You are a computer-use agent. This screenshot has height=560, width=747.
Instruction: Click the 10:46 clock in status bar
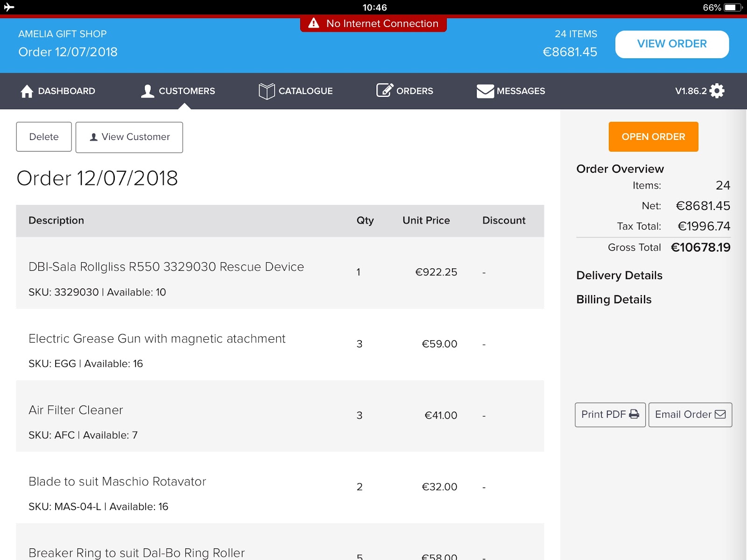tap(375, 7)
